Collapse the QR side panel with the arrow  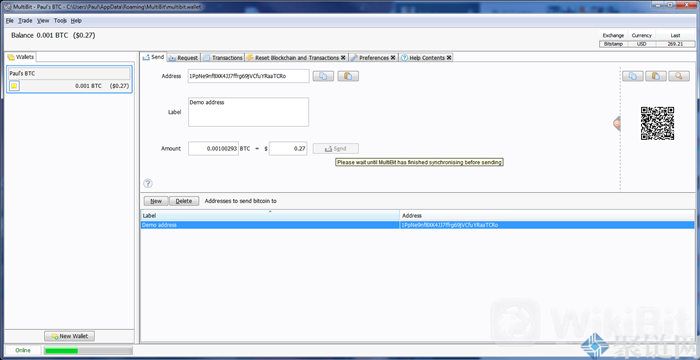coord(617,123)
